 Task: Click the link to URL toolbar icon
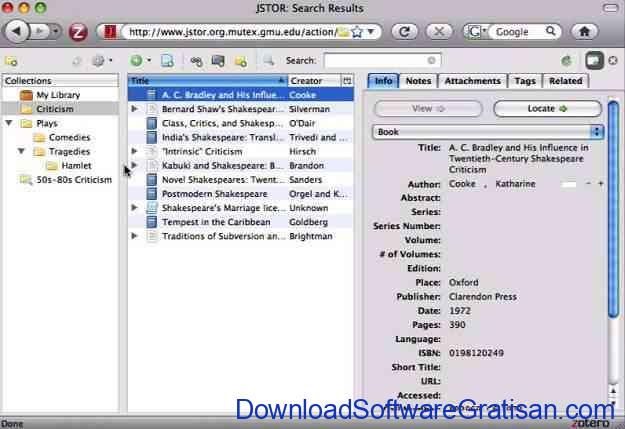pos(196,61)
